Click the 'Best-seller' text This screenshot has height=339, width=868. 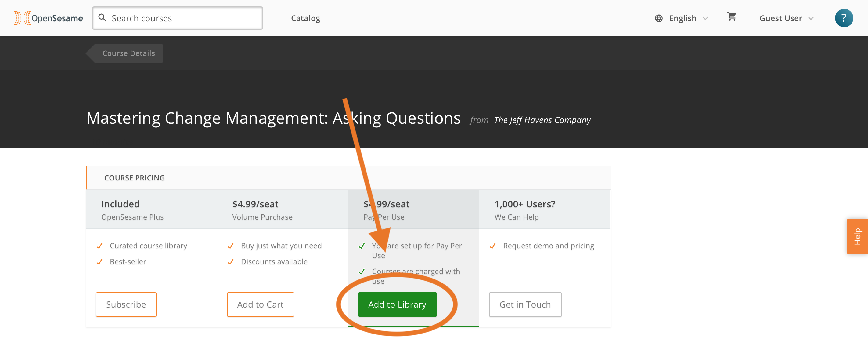tap(128, 261)
